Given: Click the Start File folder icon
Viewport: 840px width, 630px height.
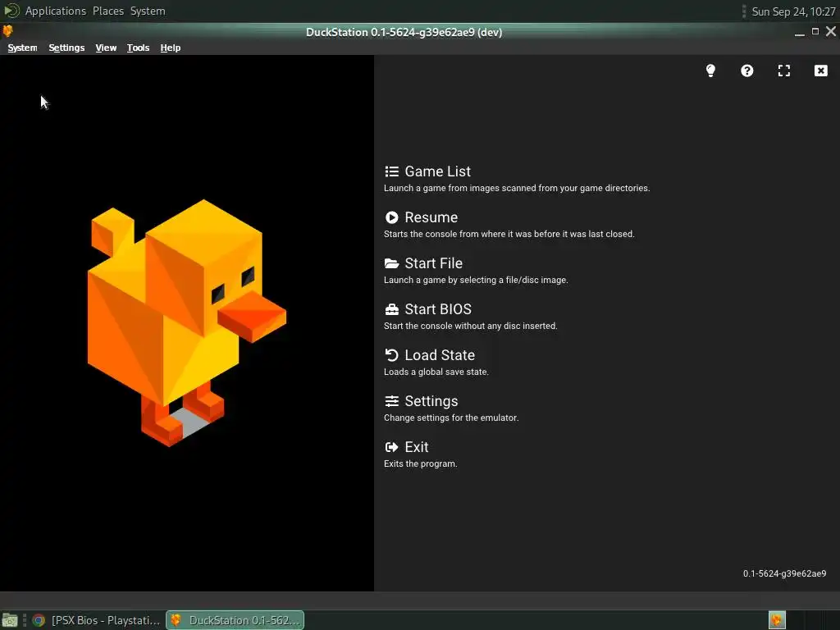Looking at the screenshot, I should (391, 263).
